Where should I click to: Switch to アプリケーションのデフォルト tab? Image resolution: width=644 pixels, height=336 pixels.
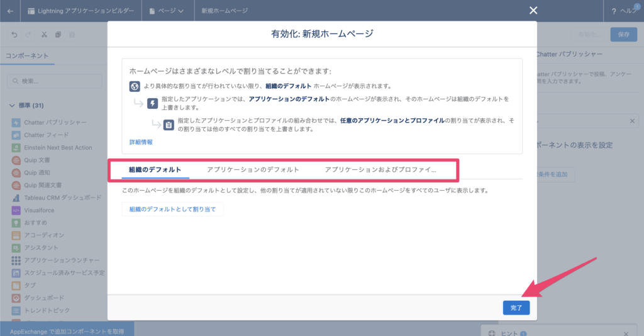coord(253,170)
